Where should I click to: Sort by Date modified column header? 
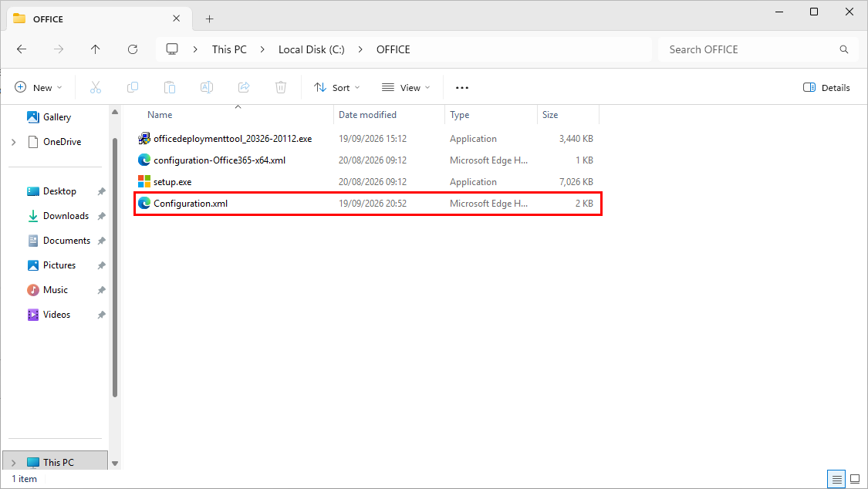(x=367, y=114)
